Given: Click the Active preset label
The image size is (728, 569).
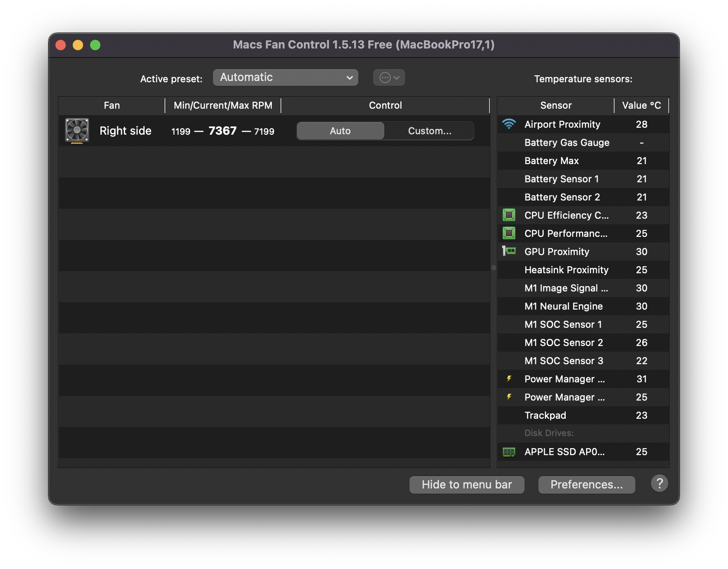Looking at the screenshot, I should (x=171, y=79).
